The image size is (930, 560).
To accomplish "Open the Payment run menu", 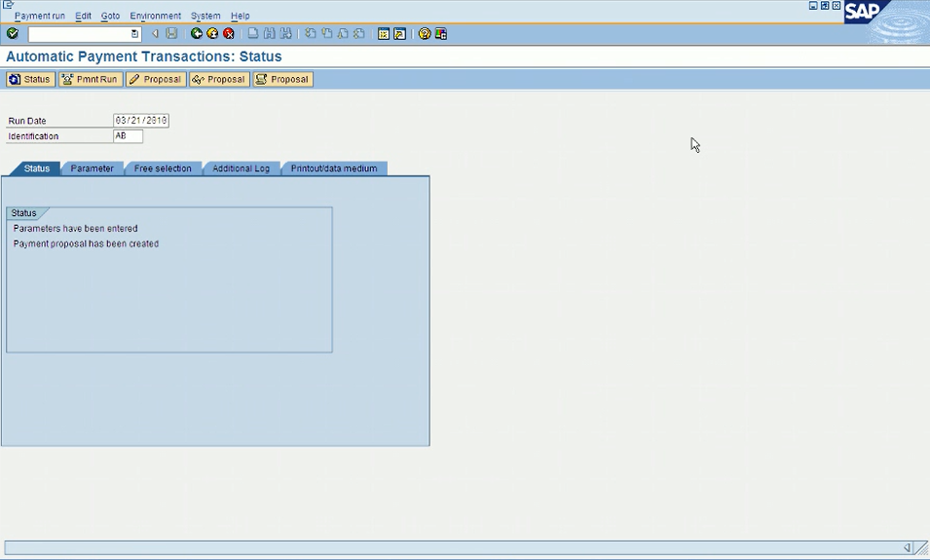I will (x=40, y=16).
